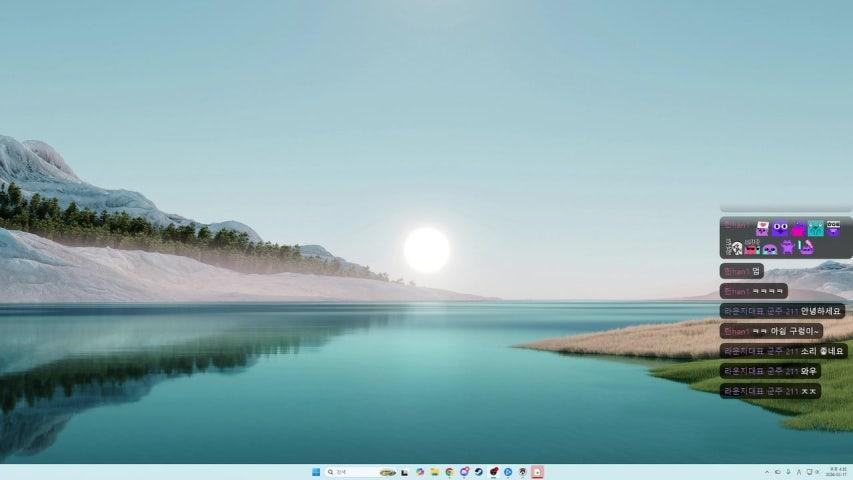Open the Windows Start menu
Viewport: 853px width, 480px height.
pyautogui.click(x=317, y=472)
